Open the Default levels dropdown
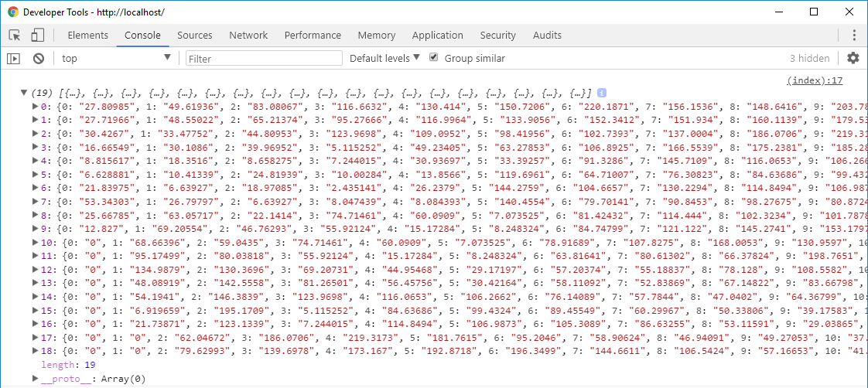The width and height of the screenshot is (868, 388). [384, 58]
